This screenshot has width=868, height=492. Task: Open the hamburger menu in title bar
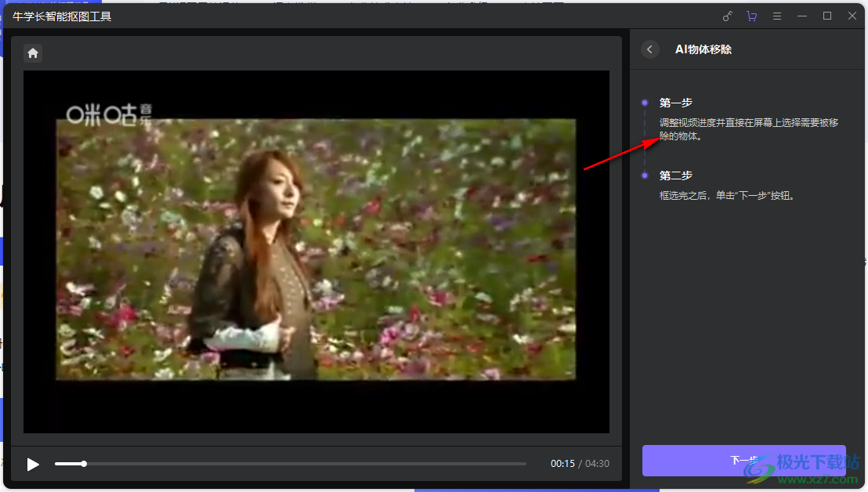(x=776, y=16)
